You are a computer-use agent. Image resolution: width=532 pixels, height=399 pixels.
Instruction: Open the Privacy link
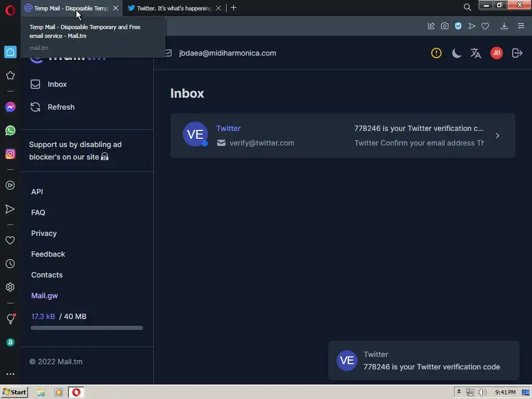coord(44,233)
